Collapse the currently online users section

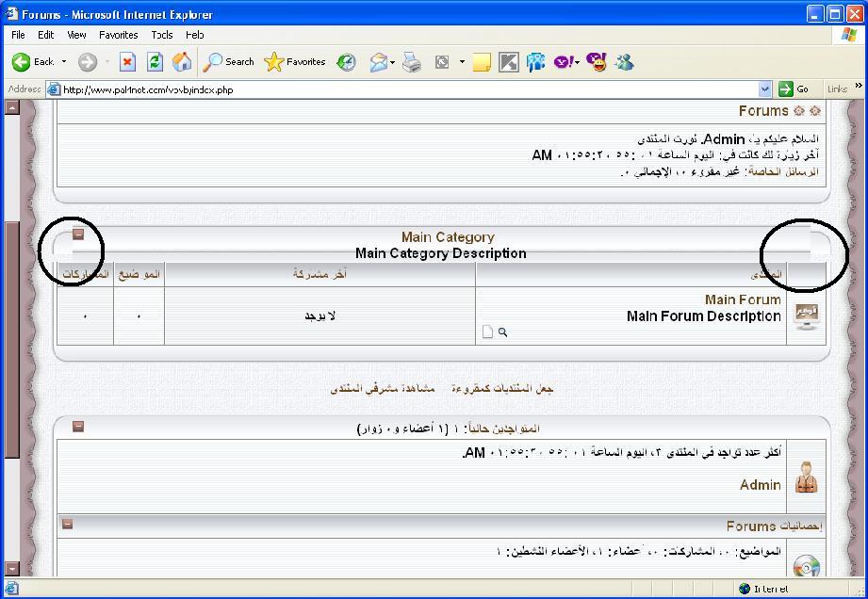pyautogui.click(x=78, y=427)
